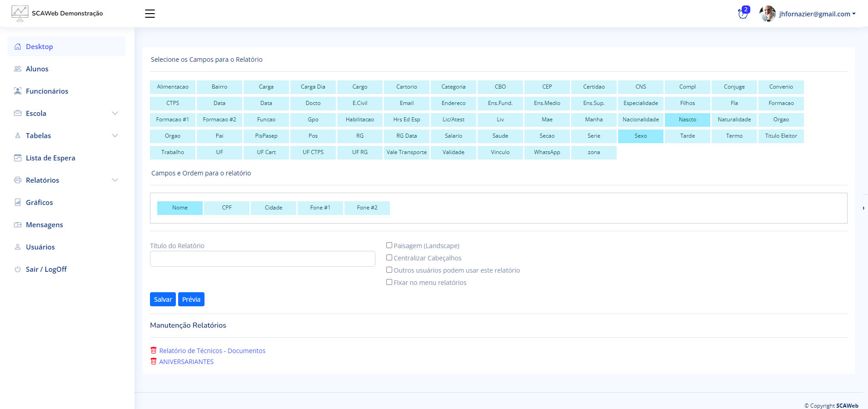Click the user profile avatar
Screen dimensions: 868x409
(x=768, y=14)
